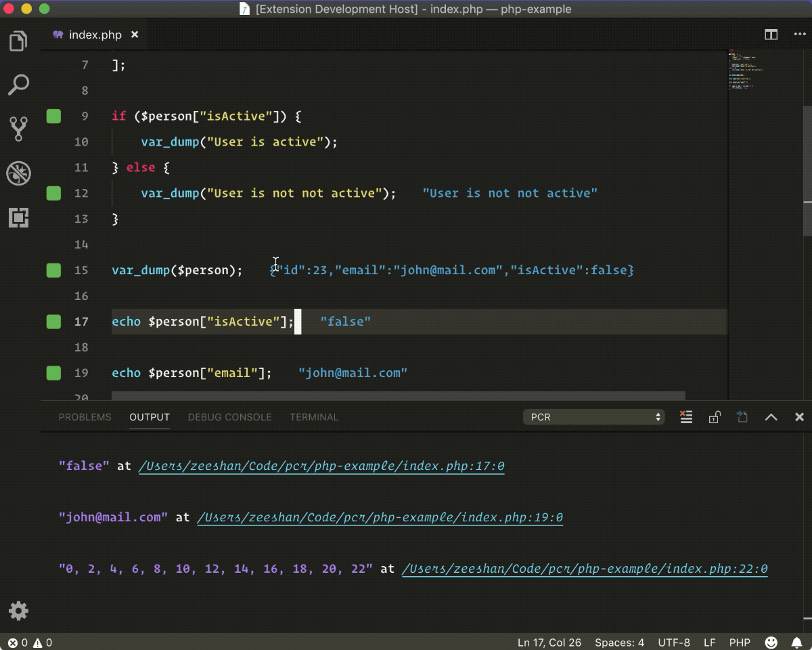This screenshot has width=812, height=650.
Task: Switch to the DEBUG CONSOLE panel tab
Action: tap(229, 417)
